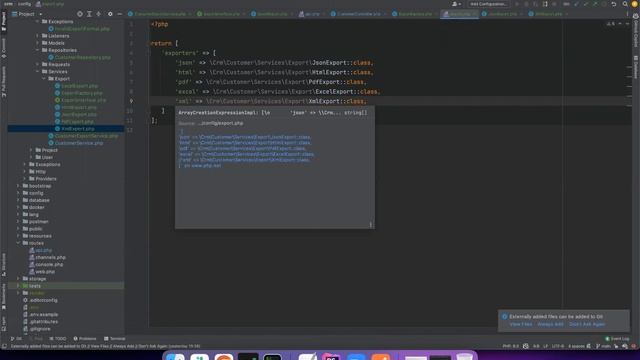The height and width of the screenshot is (360, 640).
Task: Open the Project view dropdown
Action: 27,14
